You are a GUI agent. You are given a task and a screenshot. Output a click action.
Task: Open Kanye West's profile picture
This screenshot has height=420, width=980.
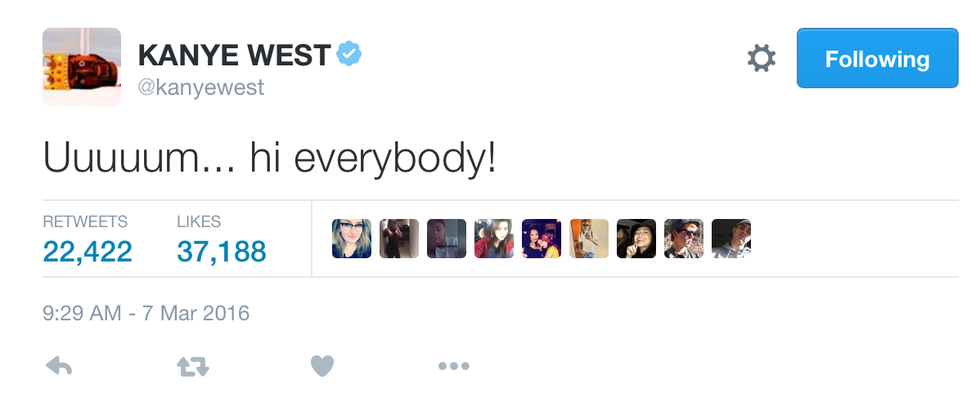point(82,66)
